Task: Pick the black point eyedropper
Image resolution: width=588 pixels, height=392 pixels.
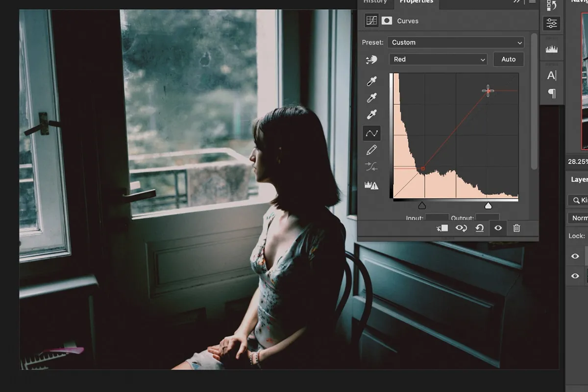Action: point(372,81)
